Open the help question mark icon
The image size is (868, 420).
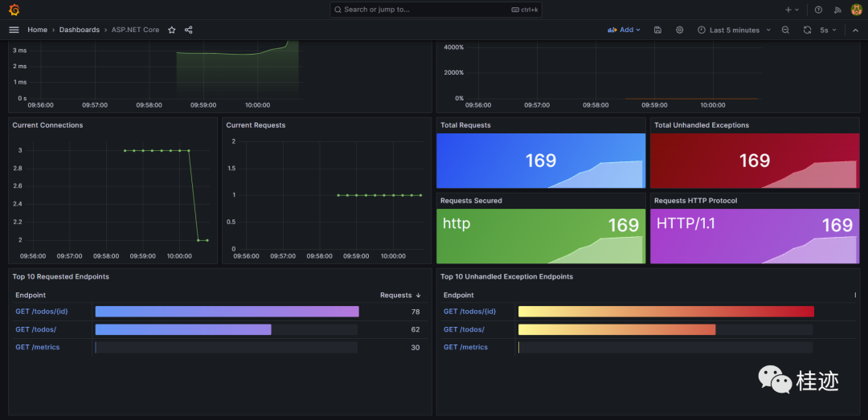click(819, 10)
